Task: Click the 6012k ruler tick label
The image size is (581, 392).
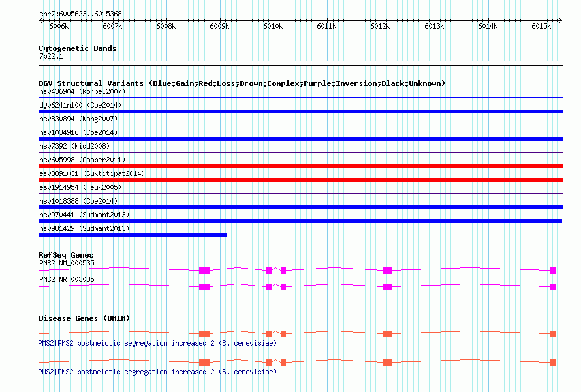Action: pos(380,26)
